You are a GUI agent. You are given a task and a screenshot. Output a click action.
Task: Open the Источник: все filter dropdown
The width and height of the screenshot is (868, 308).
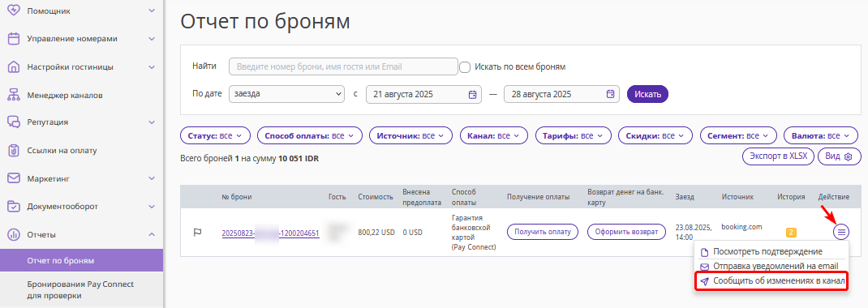click(410, 135)
